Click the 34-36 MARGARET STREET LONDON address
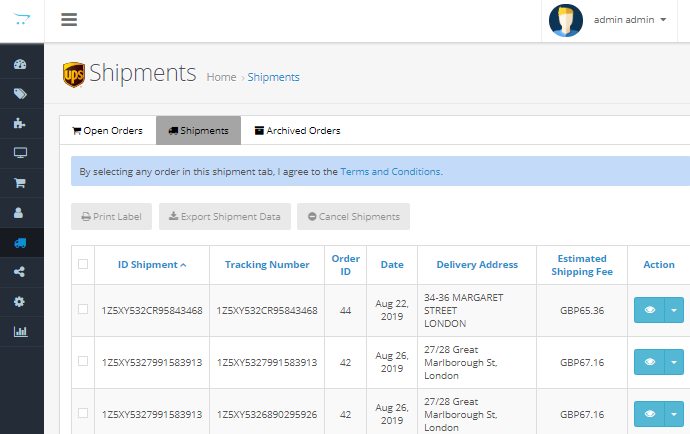Screen dimensions: 690x434 [x=463, y=310]
